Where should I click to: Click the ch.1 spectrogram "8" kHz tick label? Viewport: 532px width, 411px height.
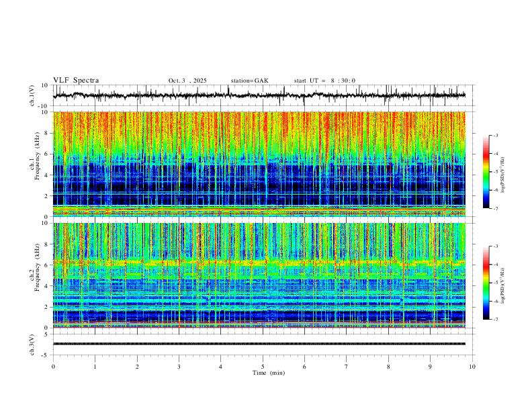pos(47,133)
